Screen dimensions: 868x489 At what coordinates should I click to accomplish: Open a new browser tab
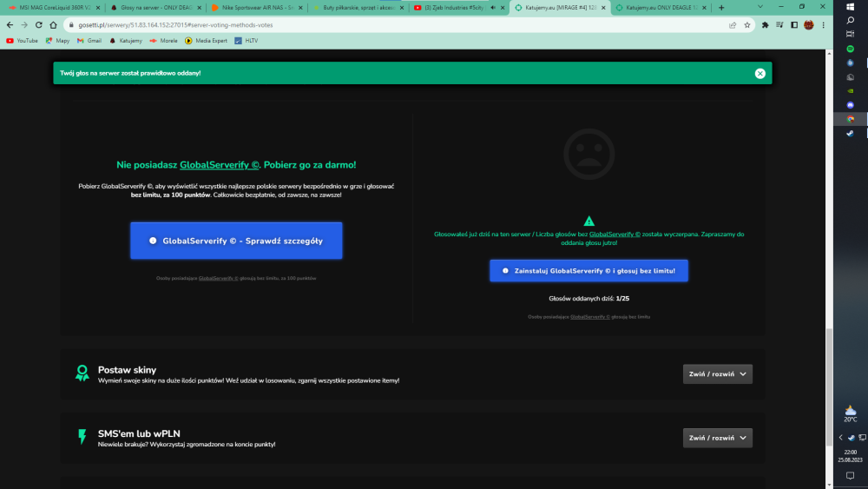tap(721, 8)
